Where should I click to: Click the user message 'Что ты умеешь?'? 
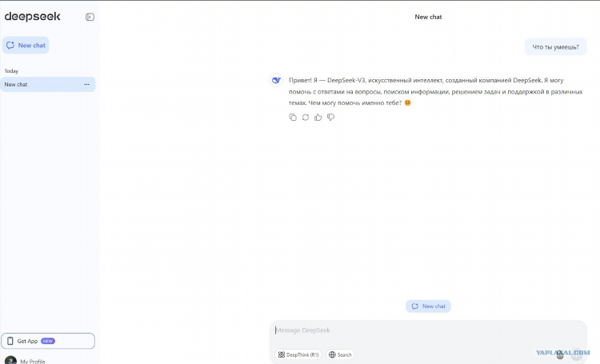pyautogui.click(x=556, y=47)
